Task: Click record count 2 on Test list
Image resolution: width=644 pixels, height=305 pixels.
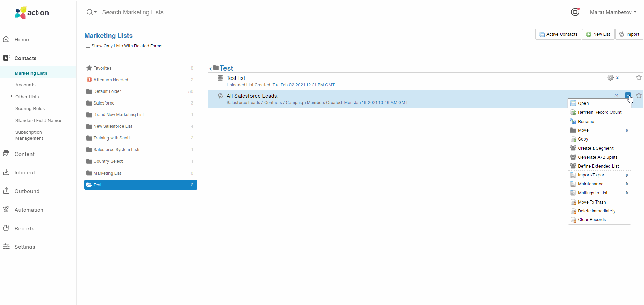Action: coord(617,77)
